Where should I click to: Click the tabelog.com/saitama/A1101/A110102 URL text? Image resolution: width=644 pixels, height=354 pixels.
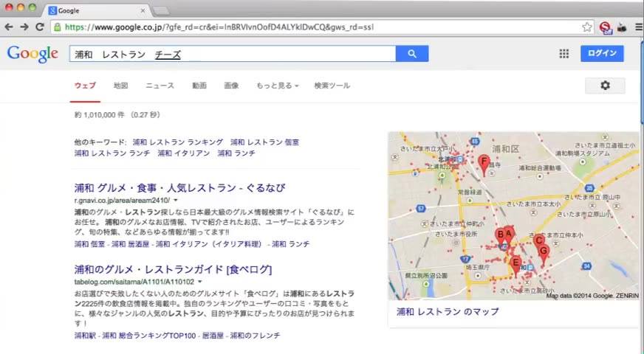coord(134,282)
